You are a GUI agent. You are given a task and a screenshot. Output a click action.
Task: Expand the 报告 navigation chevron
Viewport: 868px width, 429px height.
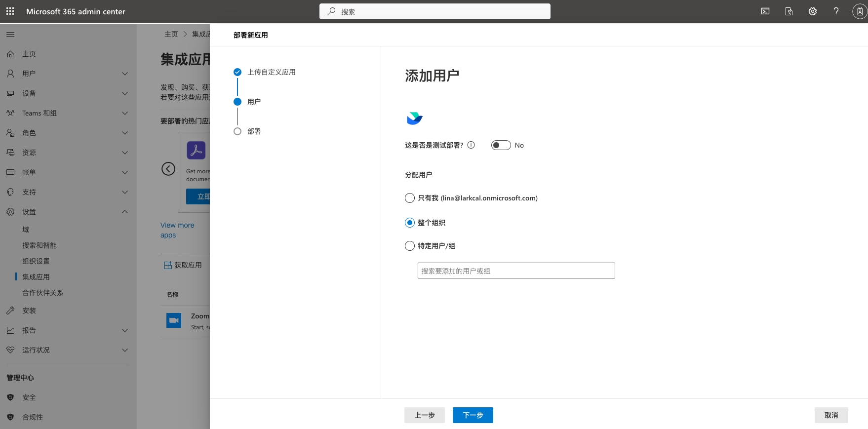(x=125, y=330)
